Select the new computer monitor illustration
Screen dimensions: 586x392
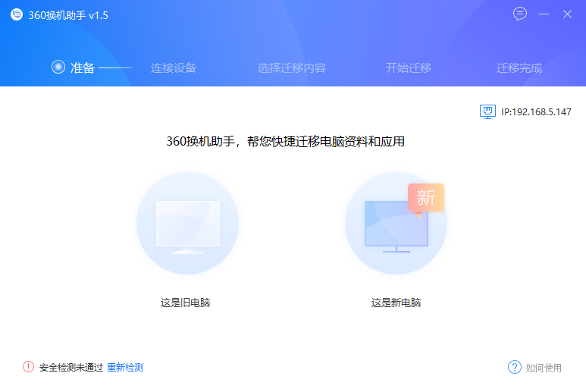396,224
